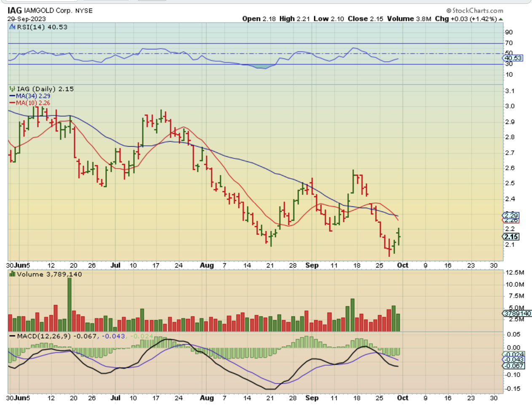Click the 2.29 MA price tag on right axis
This screenshot has width=532, height=407.
pyautogui.click(x=511, y=215)
